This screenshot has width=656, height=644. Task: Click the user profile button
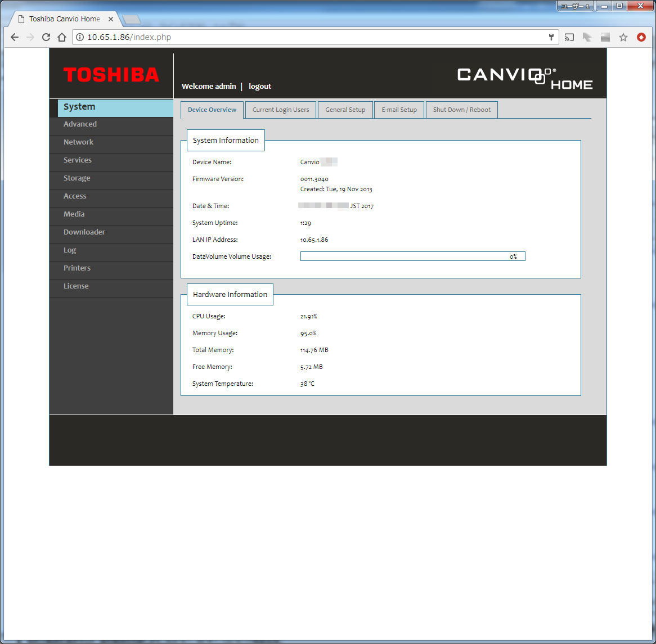tap(575, 6)
